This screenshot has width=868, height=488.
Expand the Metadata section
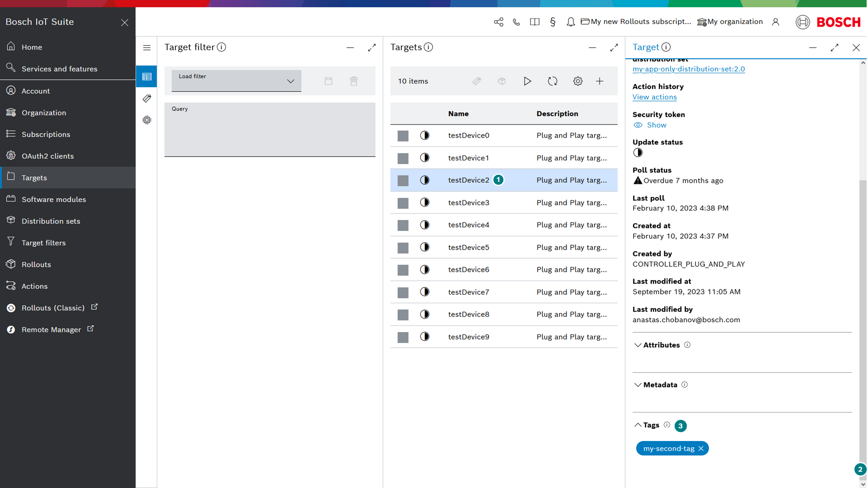pyautogui.click(x=638, y=385)
